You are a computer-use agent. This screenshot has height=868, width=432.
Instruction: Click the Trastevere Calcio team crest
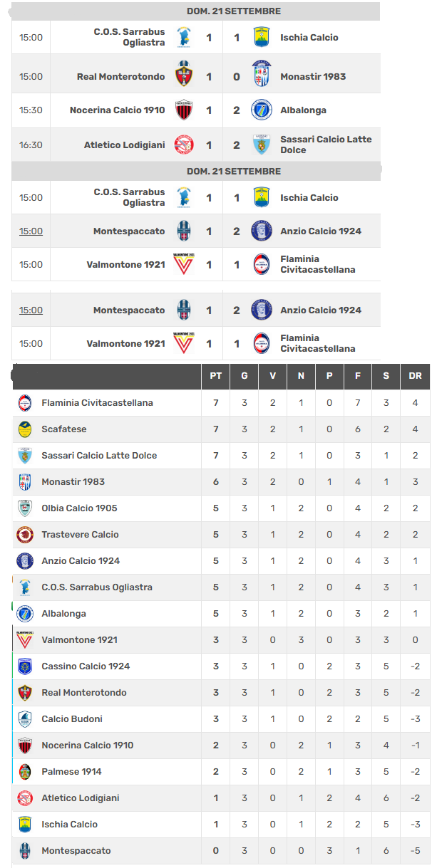[x=25, y=535]
